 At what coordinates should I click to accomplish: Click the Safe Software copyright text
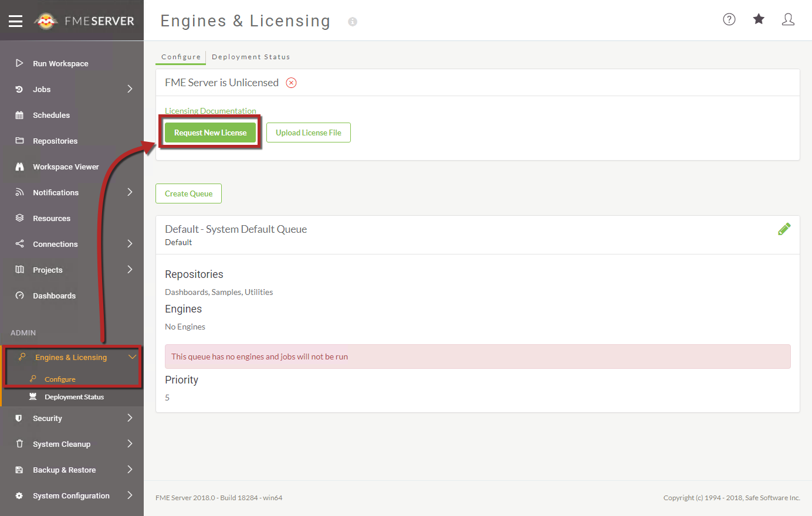tap(732, 498)
